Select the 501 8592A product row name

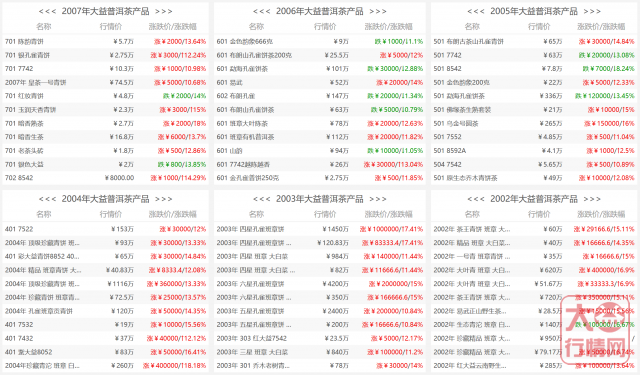tap(450, 151)
